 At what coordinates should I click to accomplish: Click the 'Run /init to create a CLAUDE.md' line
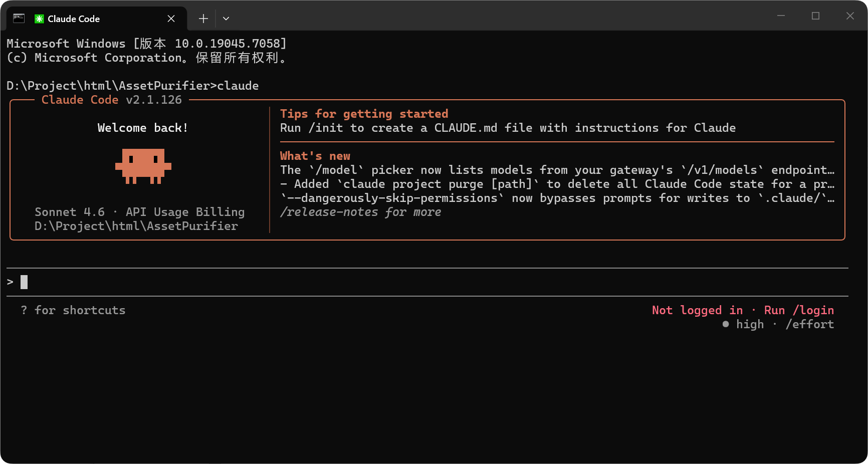coord(508,128)
